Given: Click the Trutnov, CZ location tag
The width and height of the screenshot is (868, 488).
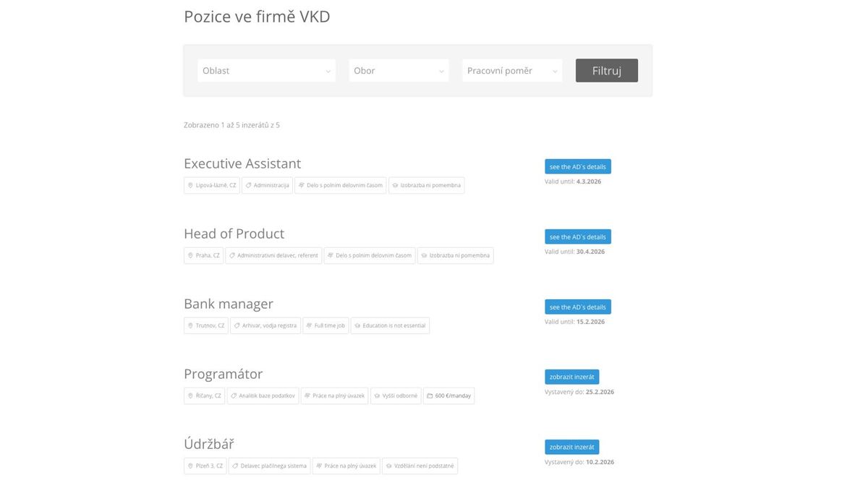Looking at the screenshot, I should pos(206,325).
